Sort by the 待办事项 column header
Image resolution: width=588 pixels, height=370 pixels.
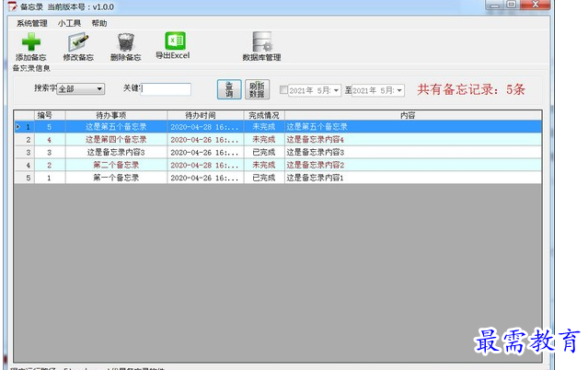[116, 115]
